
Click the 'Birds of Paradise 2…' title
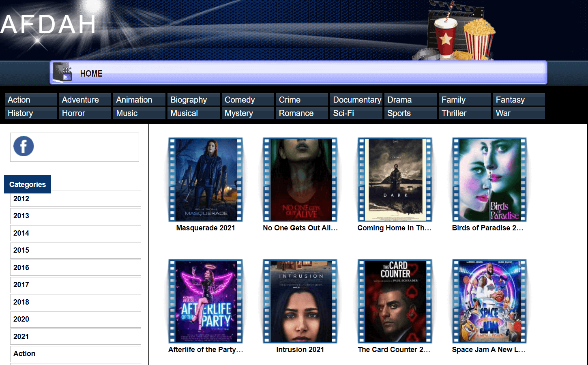coord(488,228)
